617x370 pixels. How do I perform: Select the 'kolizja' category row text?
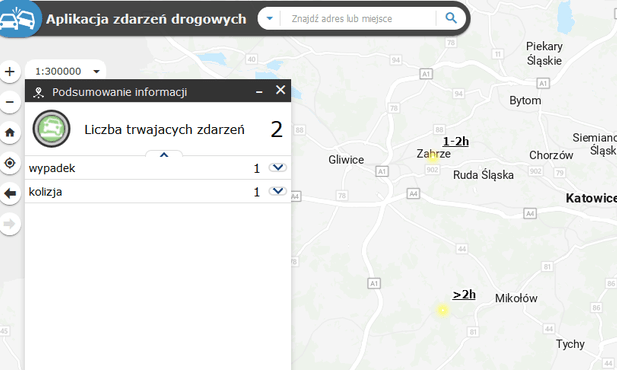click(x=45, y=192)
